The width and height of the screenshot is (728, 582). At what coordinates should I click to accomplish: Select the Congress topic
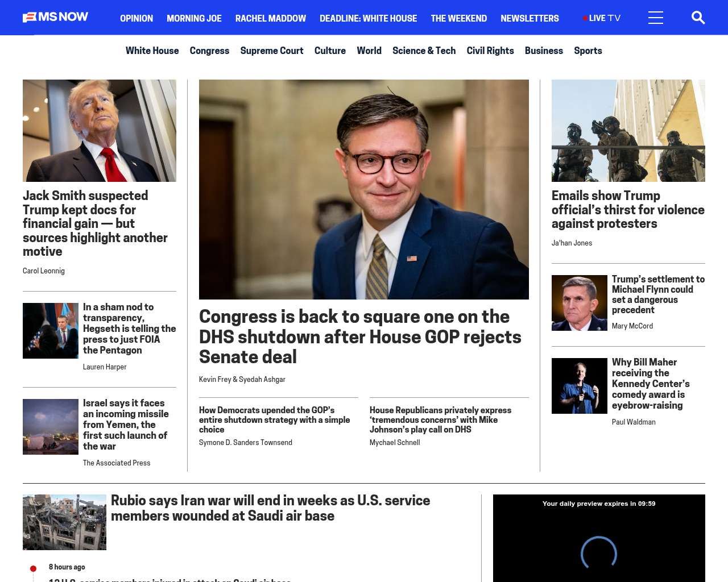click(x=209, y=51)
